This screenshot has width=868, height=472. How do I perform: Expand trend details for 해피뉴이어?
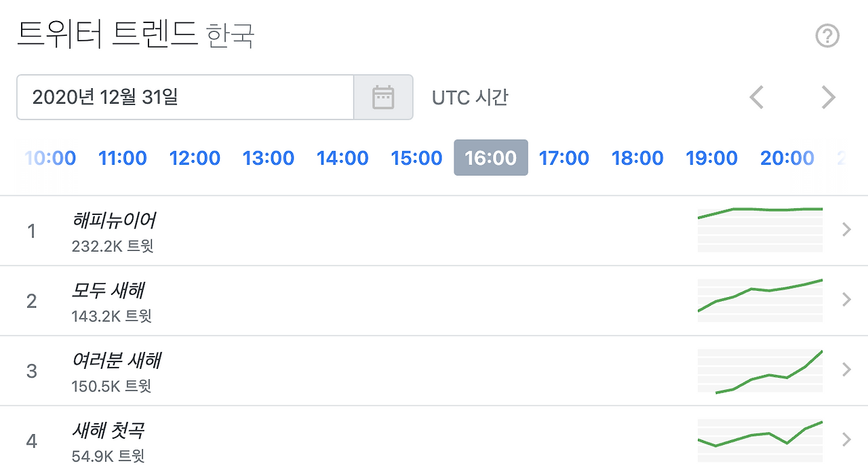[x=845, y=230]
